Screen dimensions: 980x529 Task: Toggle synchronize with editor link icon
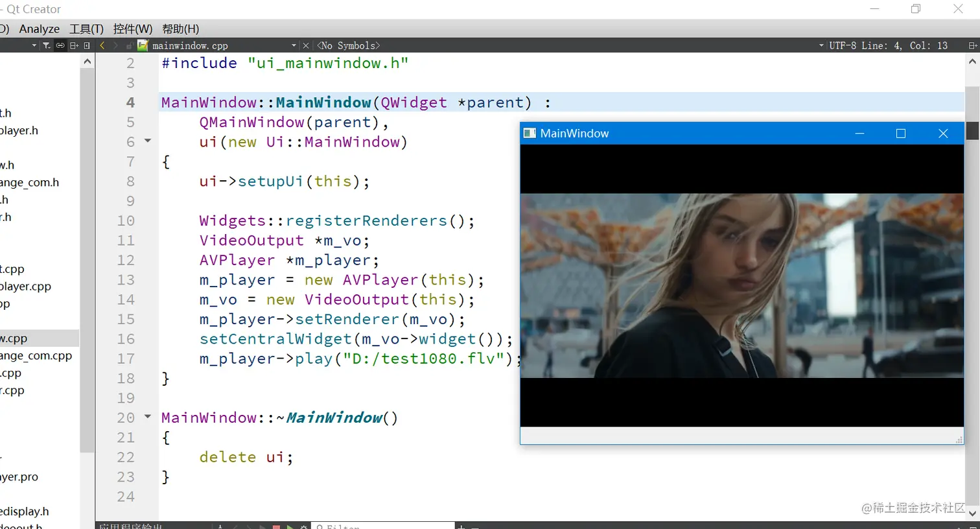click(60, 45)
